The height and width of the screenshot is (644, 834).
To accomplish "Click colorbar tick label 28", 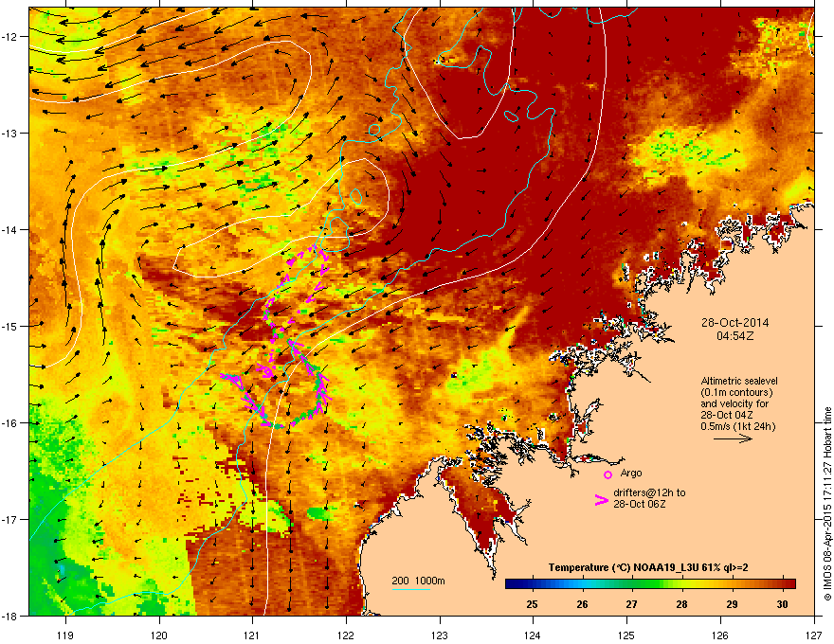I will pos(681,604).
